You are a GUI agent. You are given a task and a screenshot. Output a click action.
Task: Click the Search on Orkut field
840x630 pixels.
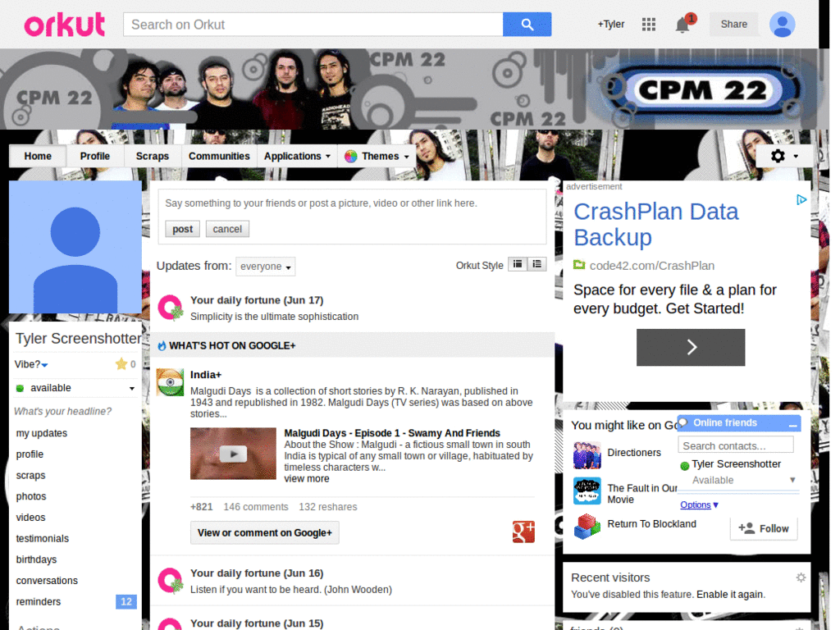[313, 25]
